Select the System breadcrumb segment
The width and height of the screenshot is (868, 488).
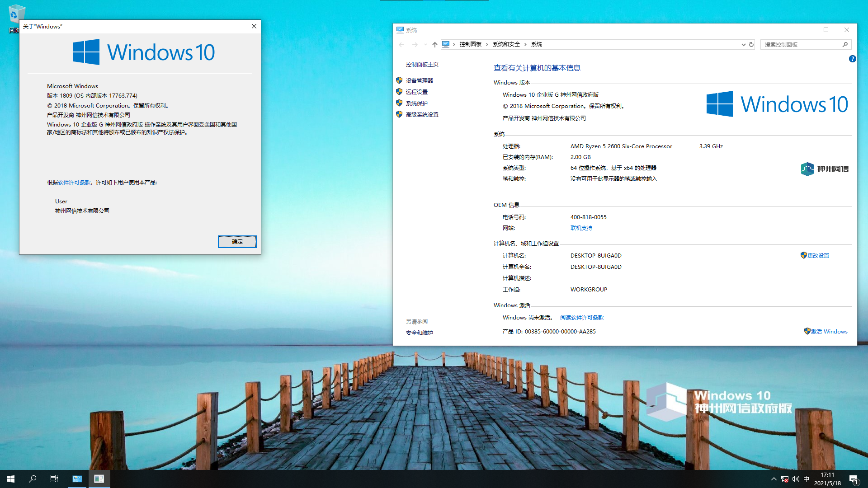click(537, 44)
